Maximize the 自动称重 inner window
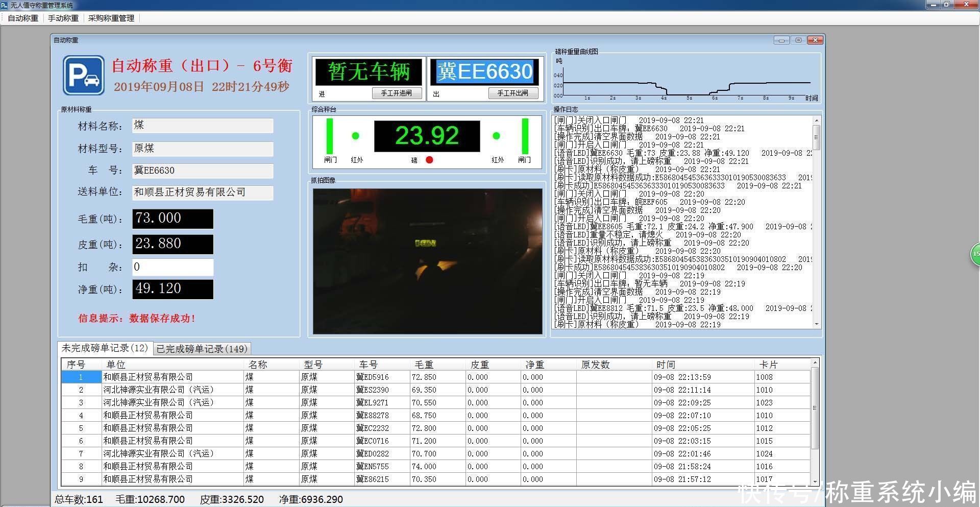980x507 pixels. click(798, 40)
